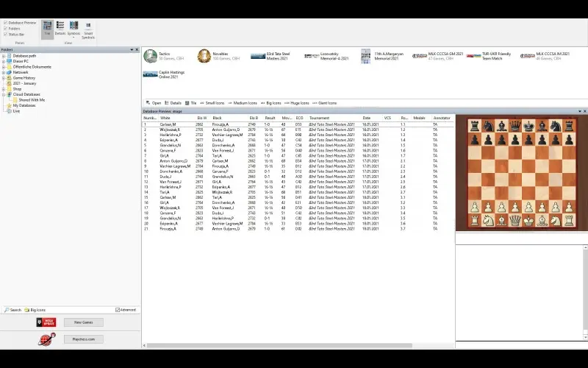Open the Novelties database icon
Screen dimensions: 588x368
[x=204, y=56]
